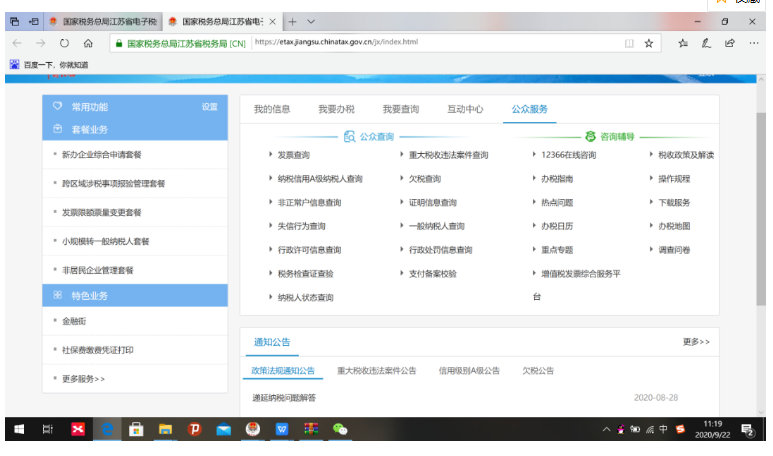Click the page vertical scrollbar thumb
Image resolution: width=773 pixels, height=456 pixels.
pos(761,209)
